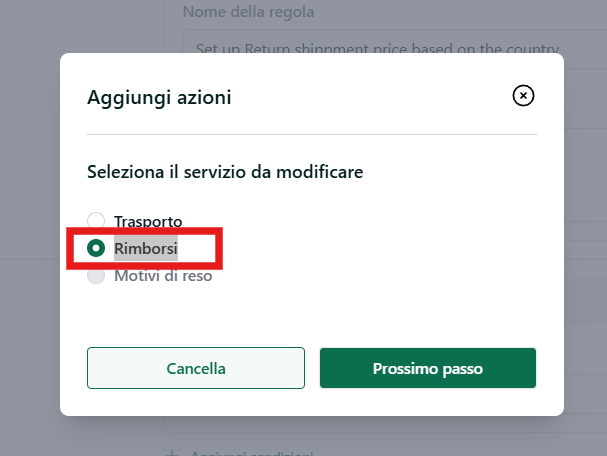Click the divider line under the dialog title
The image size is (607, 456).
312,134
